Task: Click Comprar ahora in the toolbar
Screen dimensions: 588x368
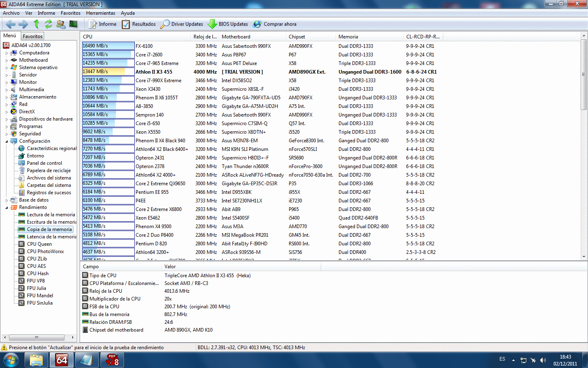Action: 275,24
